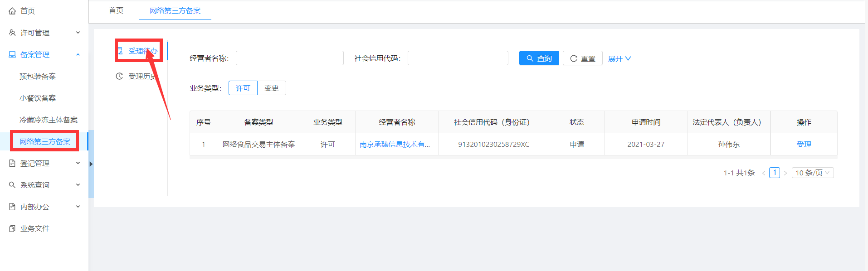Click the 许可管理 person icon
This screenshot has width=868, height=271.
click(12, 33)
